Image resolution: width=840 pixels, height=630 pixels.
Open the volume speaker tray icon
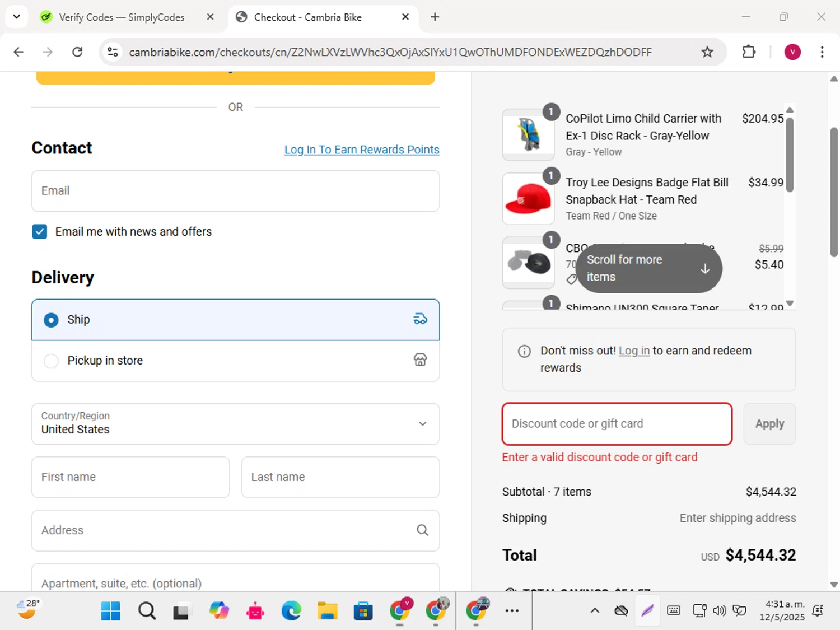719,611
